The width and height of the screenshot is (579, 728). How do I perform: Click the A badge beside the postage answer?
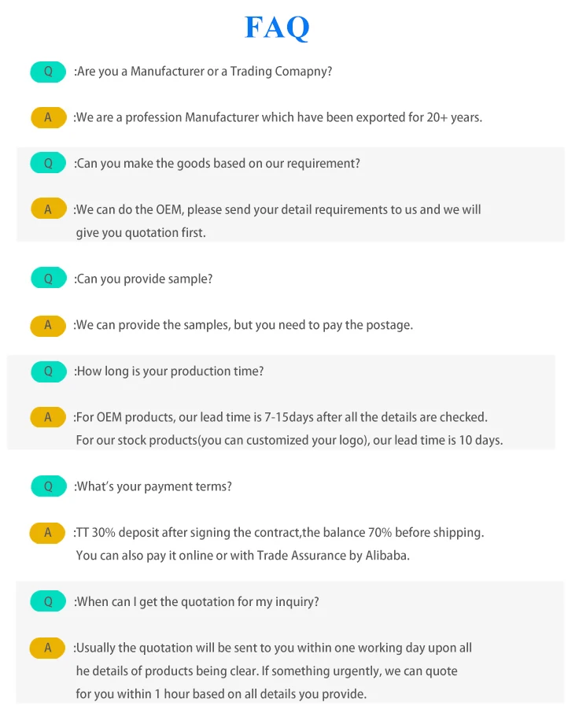click(x=48, y=325)
